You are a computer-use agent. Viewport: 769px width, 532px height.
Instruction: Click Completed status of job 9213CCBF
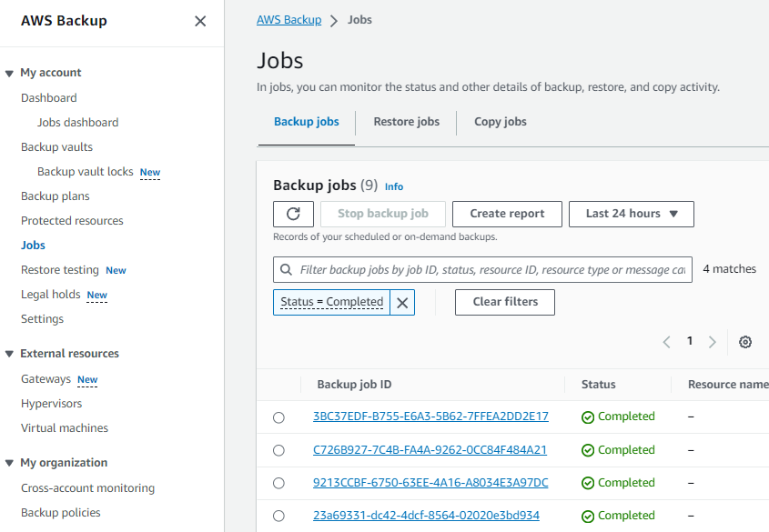(618, 483)
